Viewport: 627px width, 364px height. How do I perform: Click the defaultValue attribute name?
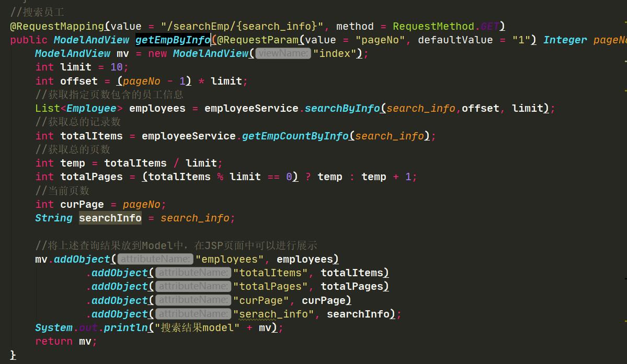coord(455,40)
